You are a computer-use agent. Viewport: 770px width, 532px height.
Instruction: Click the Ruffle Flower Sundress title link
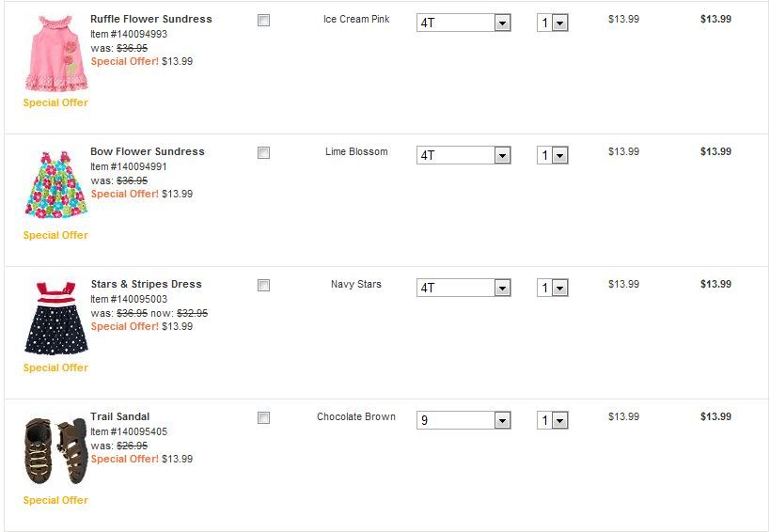151,19
